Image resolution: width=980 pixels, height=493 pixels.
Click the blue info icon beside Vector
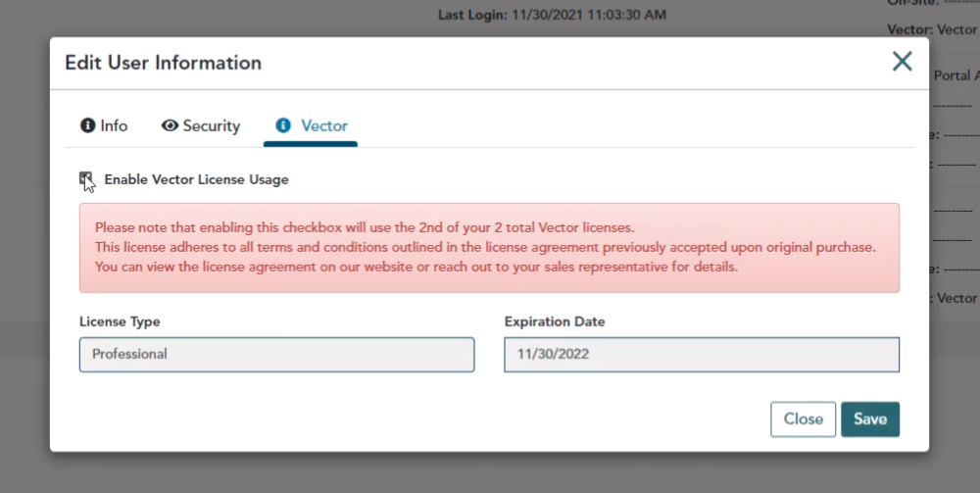click(x=283, y=125)
